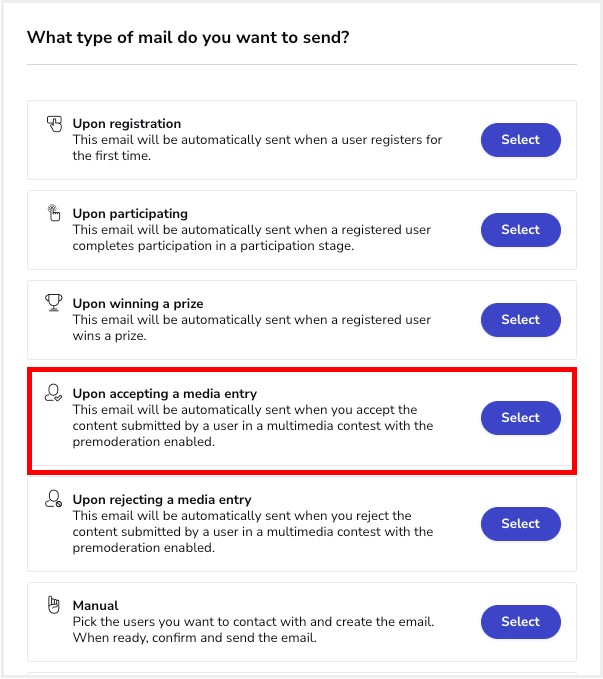This screenshot has width=603, height=679.
Task: Click the Manual option description text
Action: (253, 630)
